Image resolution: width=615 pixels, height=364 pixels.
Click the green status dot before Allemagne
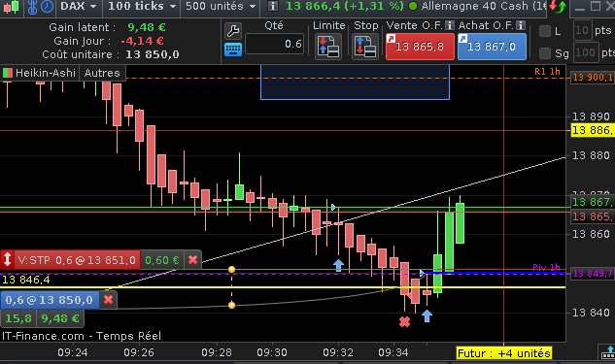(x=413, y=6)
